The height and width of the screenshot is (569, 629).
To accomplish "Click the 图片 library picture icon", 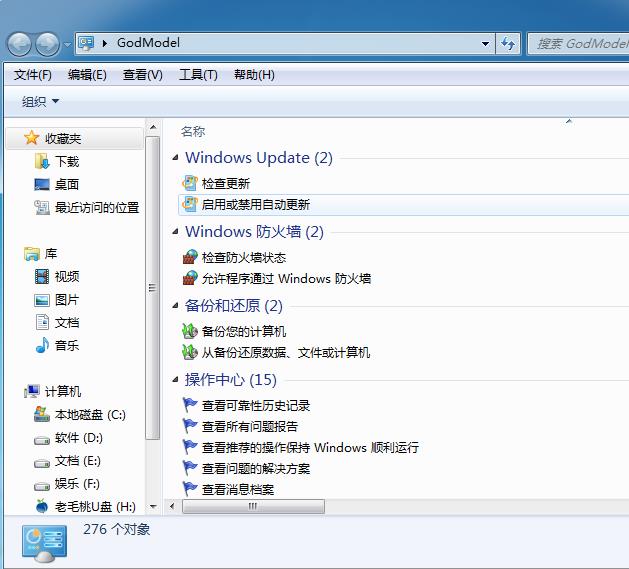I will click(42, 300).
